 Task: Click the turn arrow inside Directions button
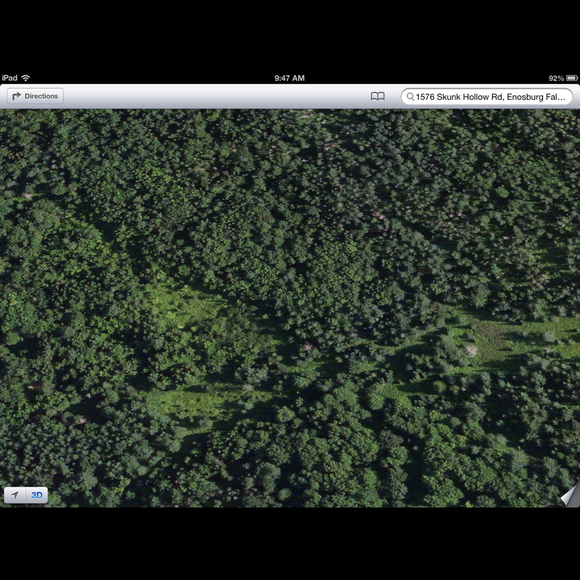click(16, 96)
